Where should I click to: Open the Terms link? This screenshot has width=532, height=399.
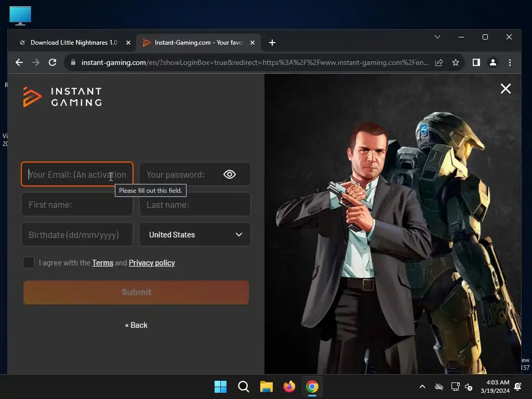coord(103,263)
